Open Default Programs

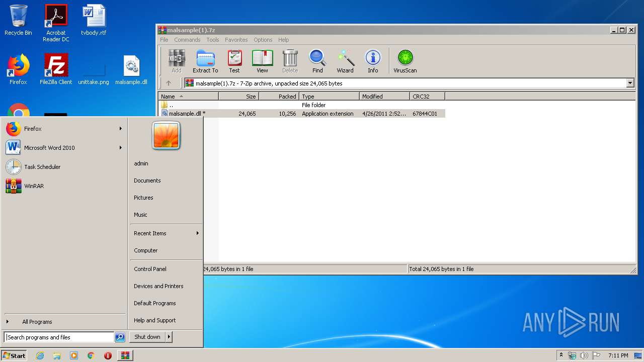154,303
